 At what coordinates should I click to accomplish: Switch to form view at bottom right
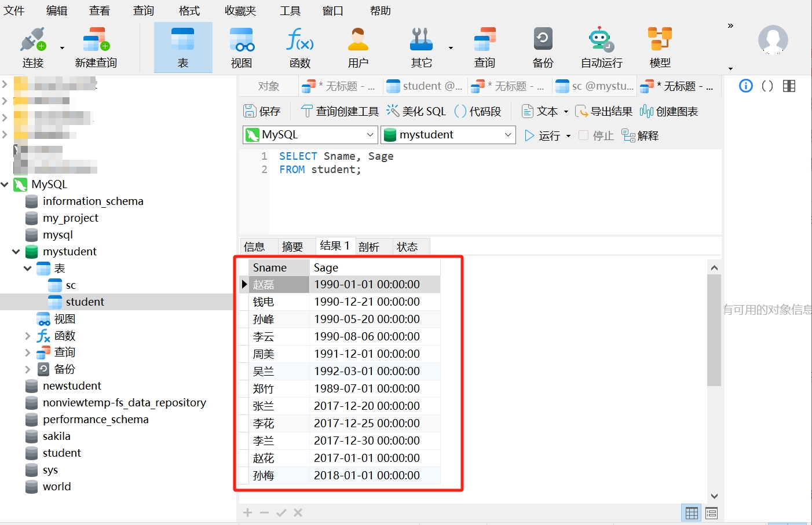[x=712, y=513]
